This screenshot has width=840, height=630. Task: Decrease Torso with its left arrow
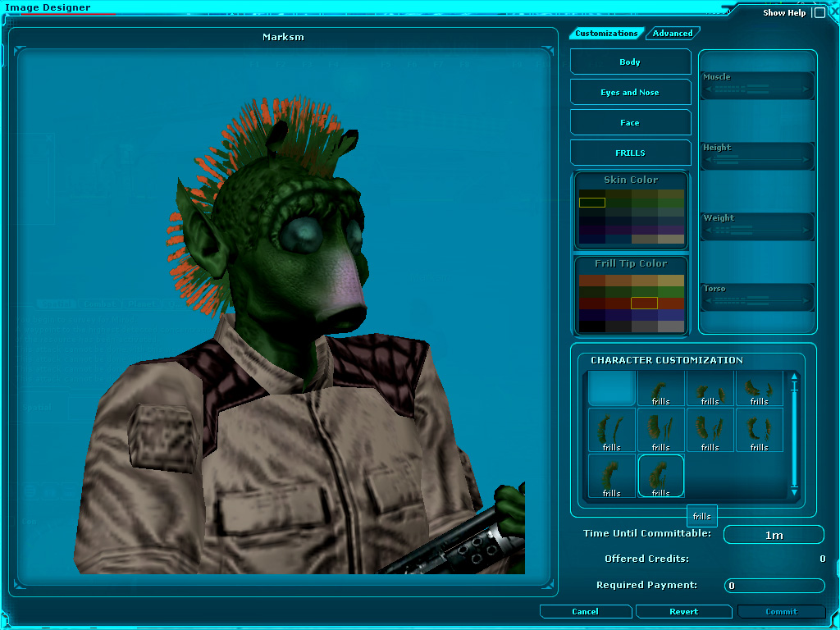click(x=709, y=301)
